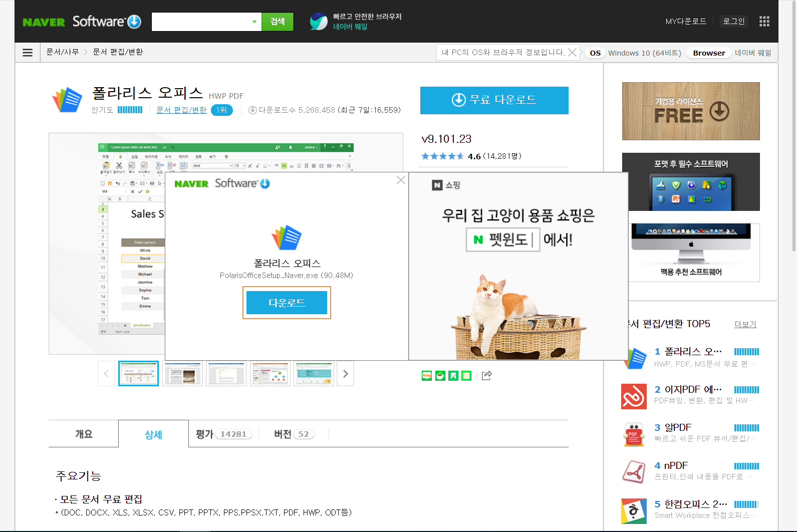Click the Browser label badge
Viewport: 797px width, 532px height.
(709, 53)
